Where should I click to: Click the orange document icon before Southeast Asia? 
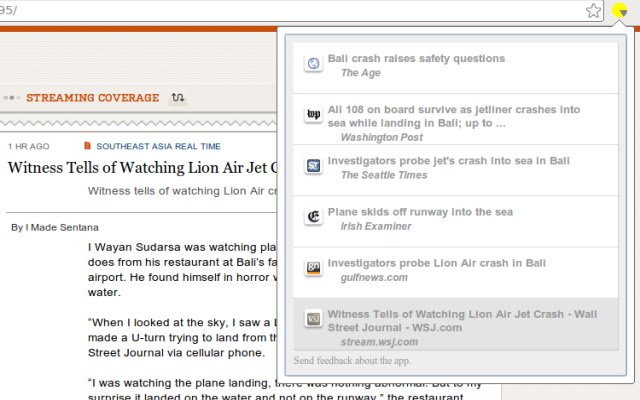87,145
